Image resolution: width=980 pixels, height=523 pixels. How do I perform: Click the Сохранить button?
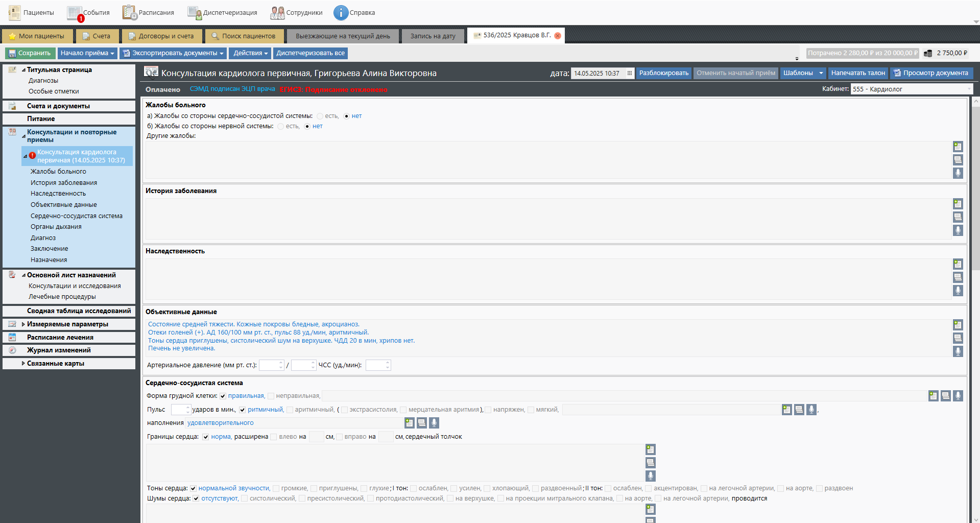pyautogui.click(x=30, y=53)
